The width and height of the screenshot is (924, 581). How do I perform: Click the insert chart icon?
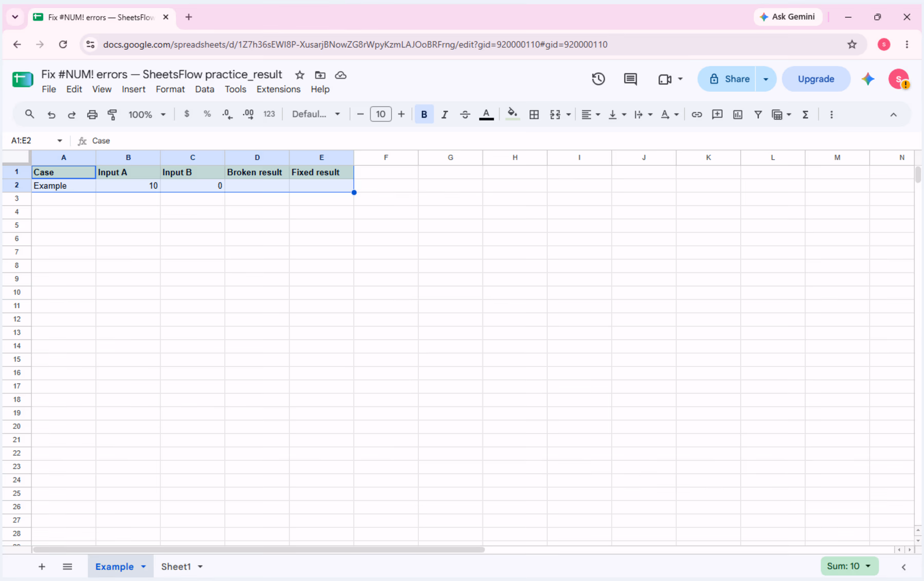point(738,114)
